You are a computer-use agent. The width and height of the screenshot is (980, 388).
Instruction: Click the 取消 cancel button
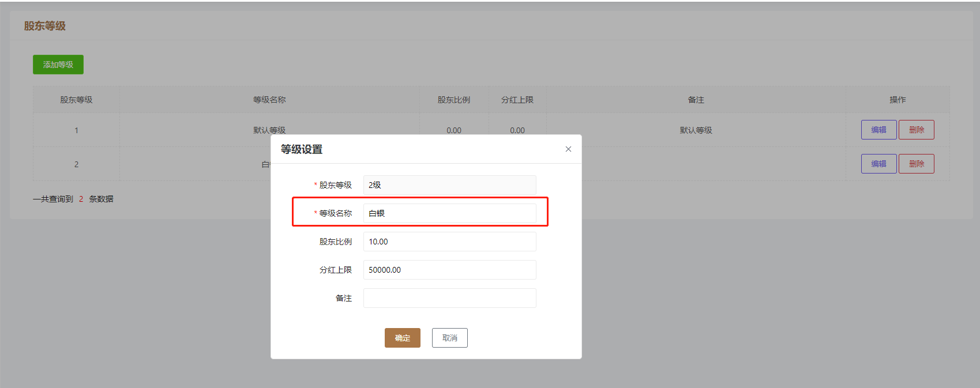point(450,338)
